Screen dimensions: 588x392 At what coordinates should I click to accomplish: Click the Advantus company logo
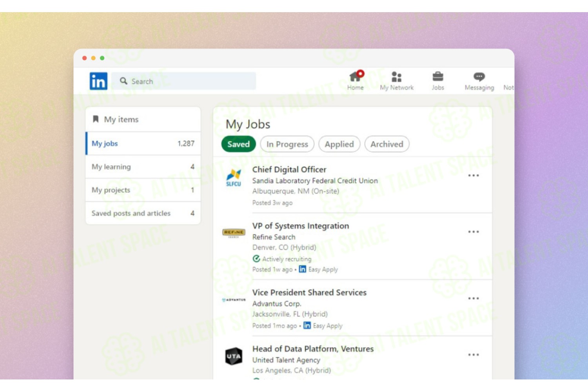pyautogui.click(x=234, y=300)
